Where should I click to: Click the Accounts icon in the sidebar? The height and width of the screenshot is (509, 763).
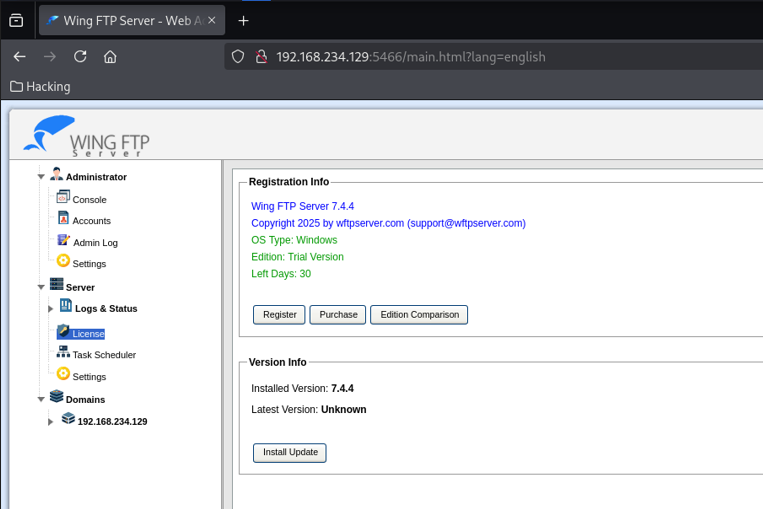point(63,218)
